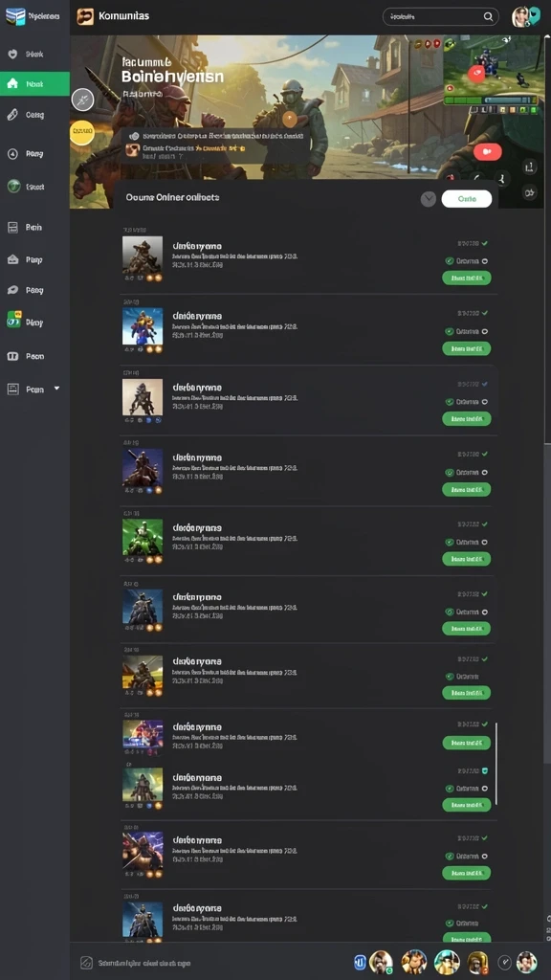
Task: Click the white pill button in list header
Action: coord(467,199)
